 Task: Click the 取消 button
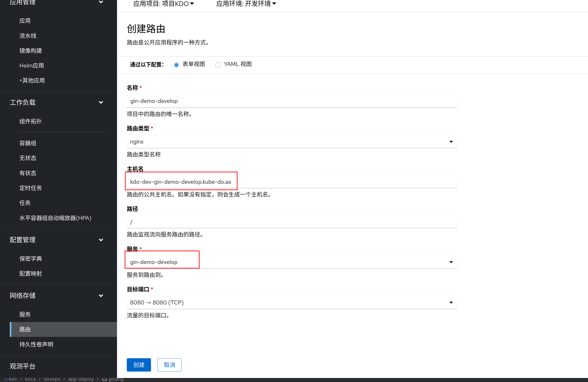169,365
